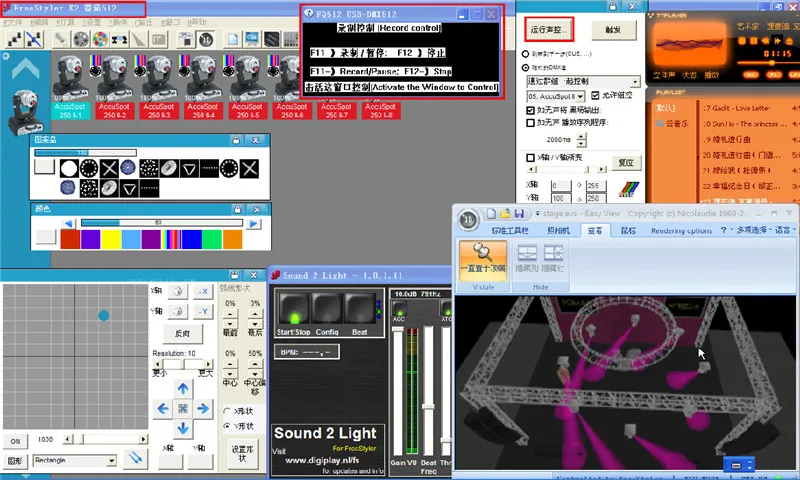
Task: Select the Y形状 radio button
Action: point(227,425)
